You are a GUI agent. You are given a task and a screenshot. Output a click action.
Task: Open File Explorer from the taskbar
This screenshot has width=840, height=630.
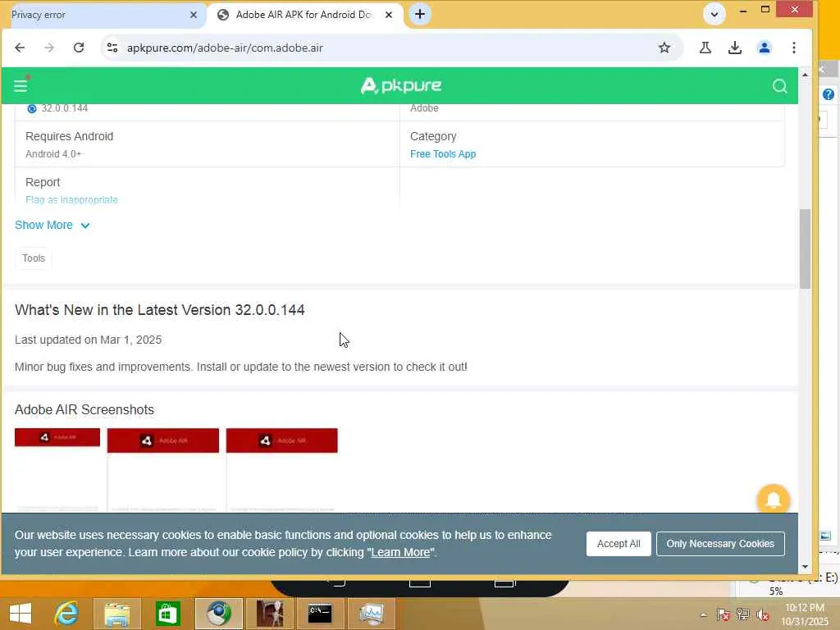116,614
